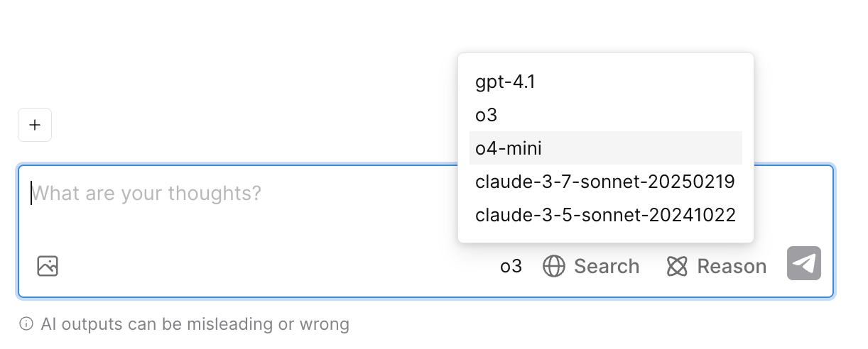The height and width of the screenshot is (349, 868).
Task: Click the globe icon beside Search
Action: [x=554, y=266]
